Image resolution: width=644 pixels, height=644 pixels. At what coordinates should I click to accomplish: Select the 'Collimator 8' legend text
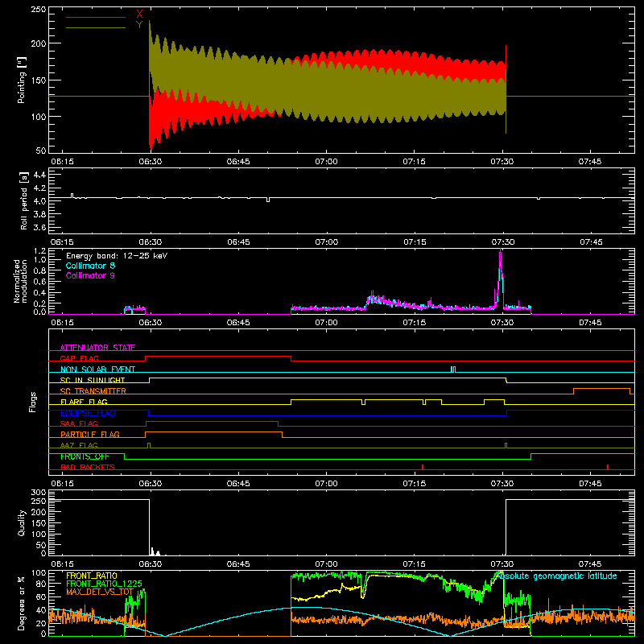pyautogui.click(x=90, y=266)
